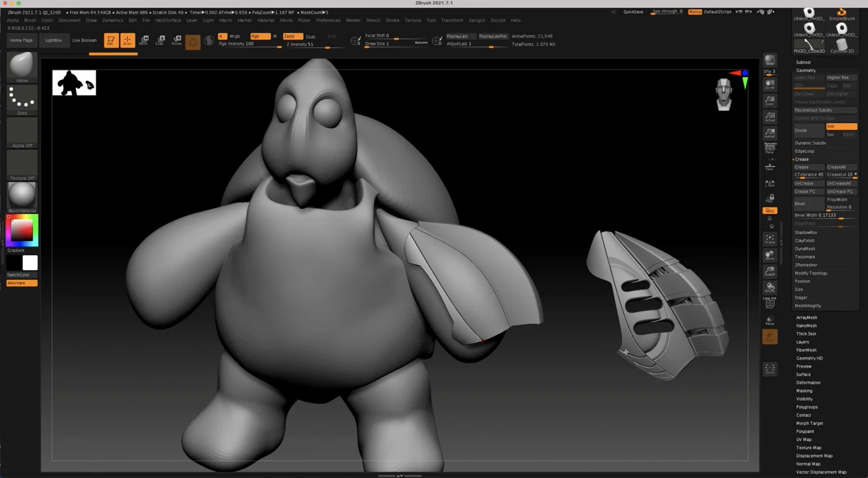Image resolution: width=868 pixels, height=478 pixels.
Task: Click the Zoom navigation icon
Action: [x=770, y=100]
